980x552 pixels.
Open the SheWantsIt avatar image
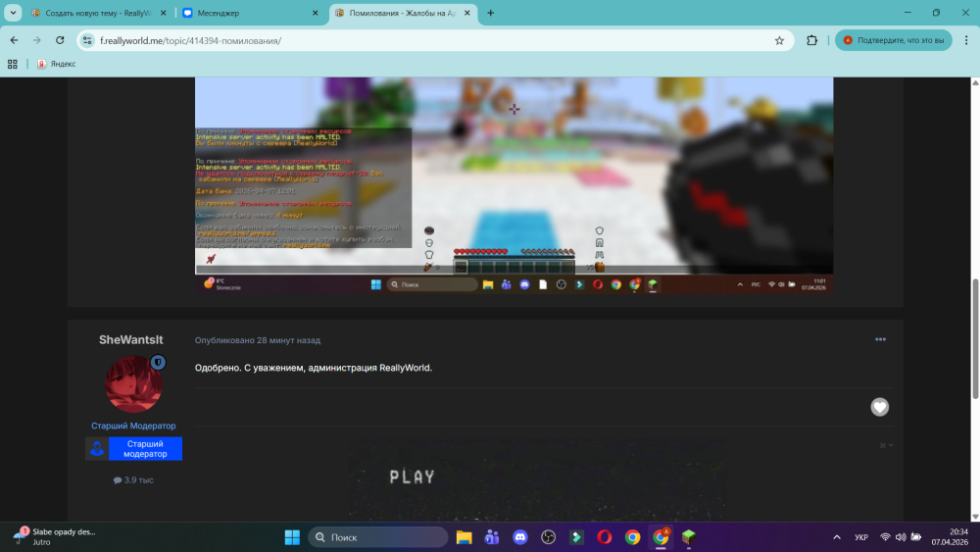click(133, 384)
